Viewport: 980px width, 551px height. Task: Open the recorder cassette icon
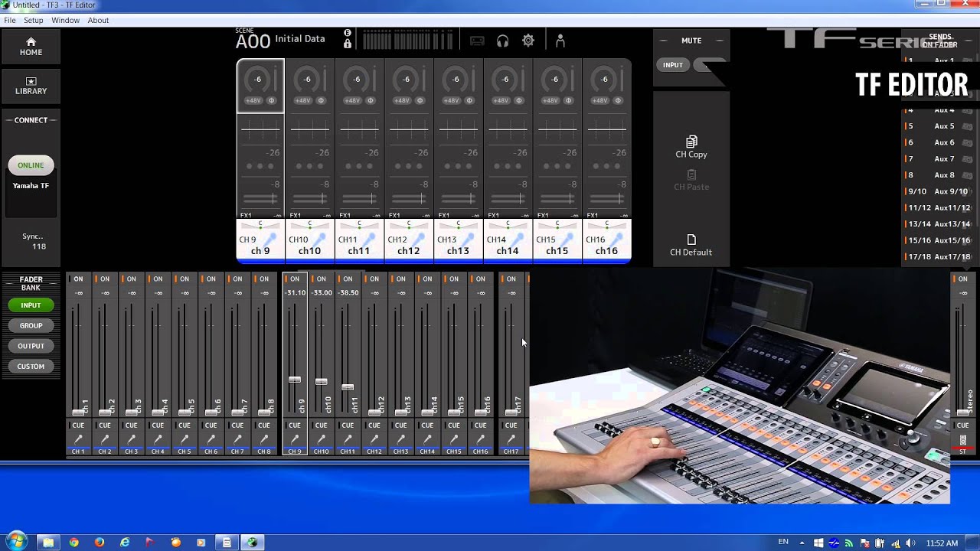coord(477,41)
